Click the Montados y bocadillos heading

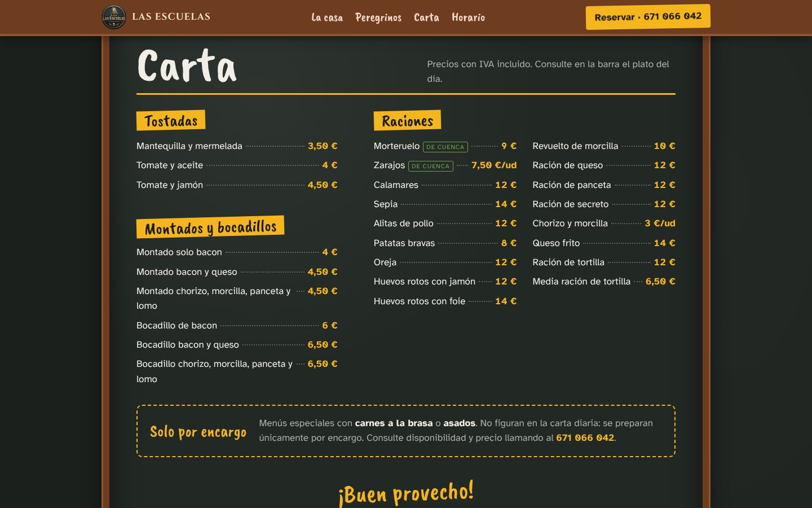[210, 227]
